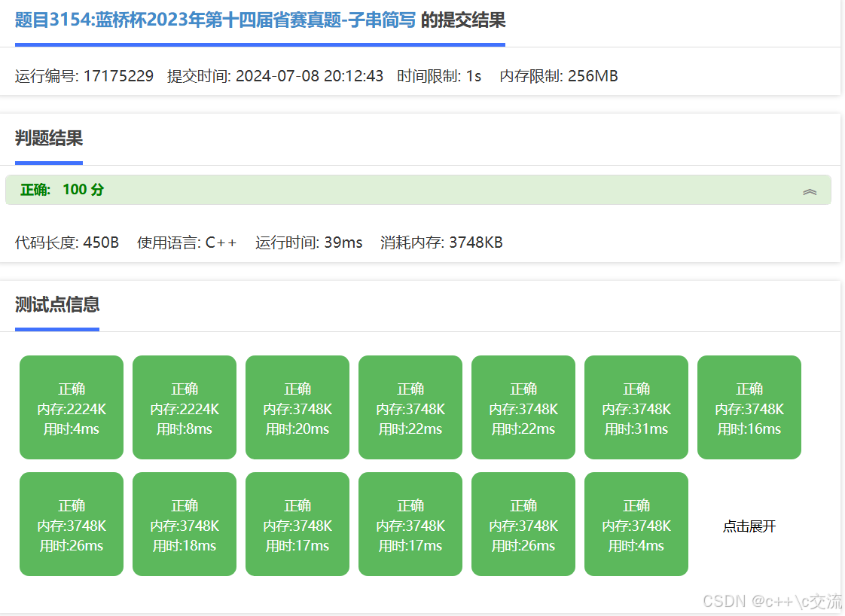This screenshot has height=616, width=845.
Task: Click the 运行编号: 17175229 text
Action: click(84, 76)
